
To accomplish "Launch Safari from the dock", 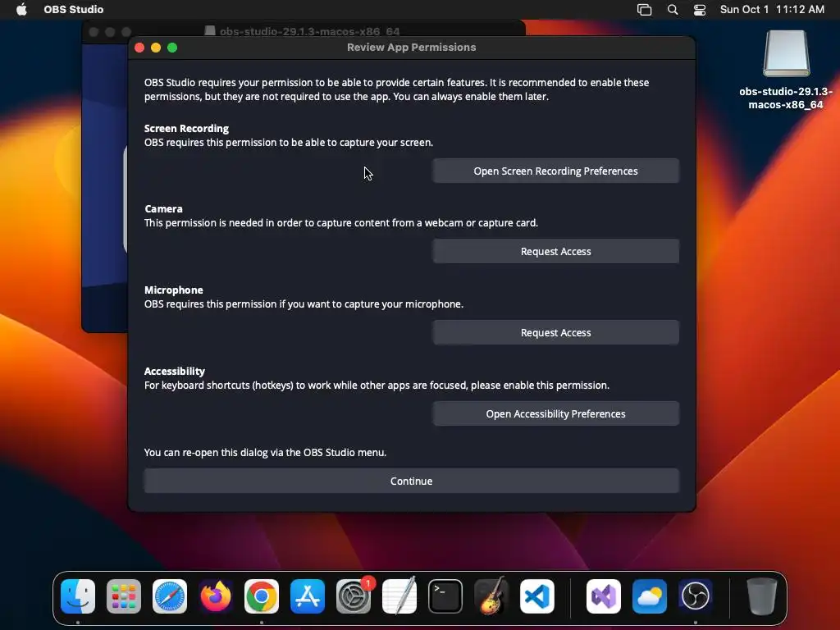I will click(170, 596).
